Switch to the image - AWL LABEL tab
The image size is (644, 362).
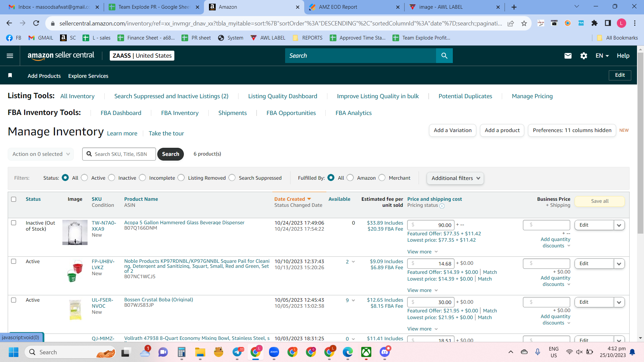click(454, 7)
